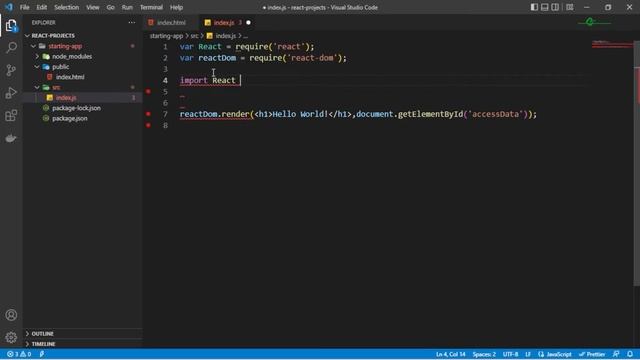Click errors and warnings status indicator
This screenshot has width=640, height=360.
click(19, 354)
